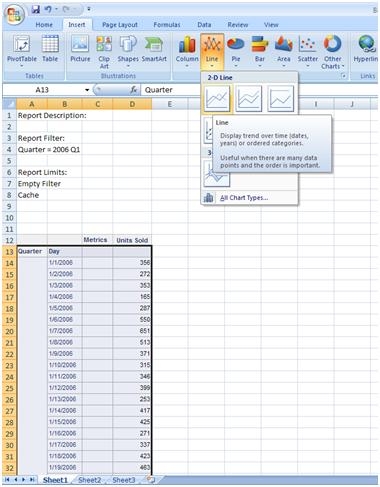This screenshot has width=380, height=487.
Task: Switch to the Home tab
Action: [44, 25]
